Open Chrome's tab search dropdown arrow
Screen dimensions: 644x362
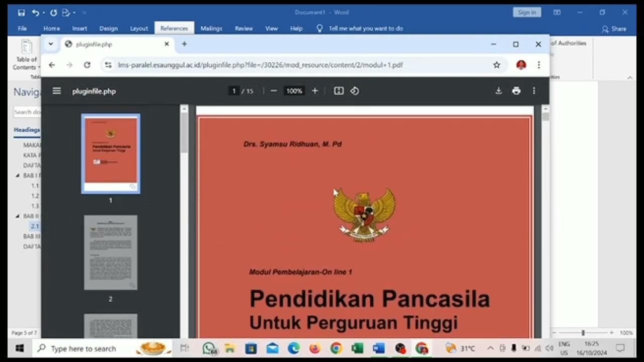[x=51, y=44]
